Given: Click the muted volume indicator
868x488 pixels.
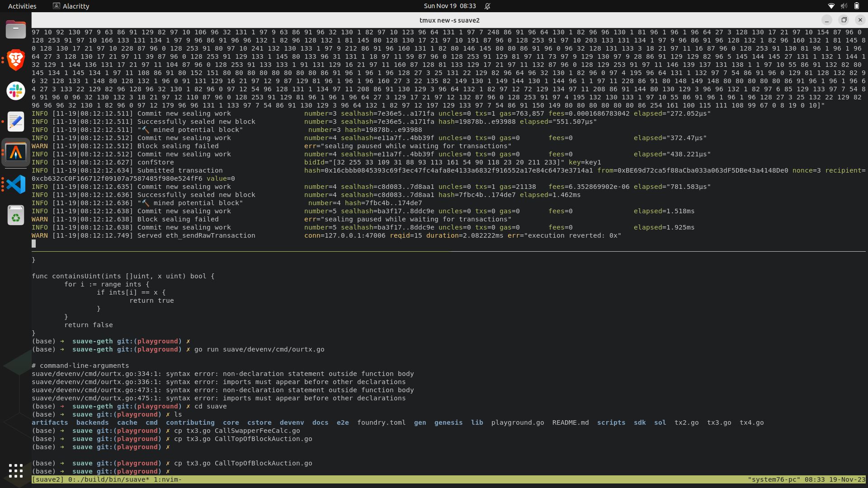Looking at the screenshot, I should coord(844,6).
